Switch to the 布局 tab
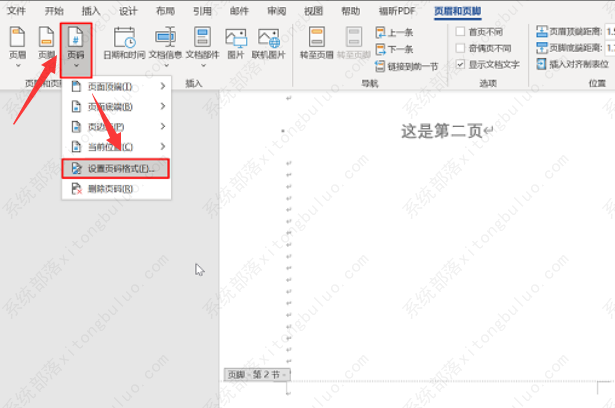Image resolution: width=615 pixels, height=408 pixels. 165,11
